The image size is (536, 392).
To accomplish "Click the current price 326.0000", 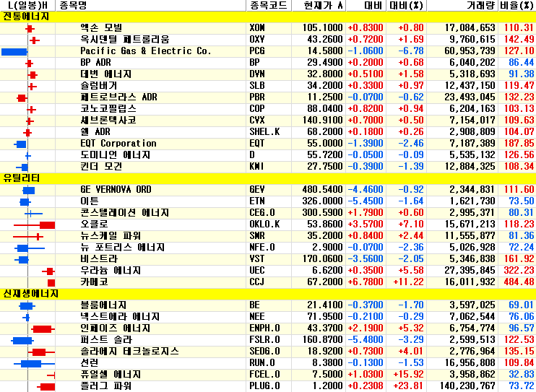I will coord(322,201).
